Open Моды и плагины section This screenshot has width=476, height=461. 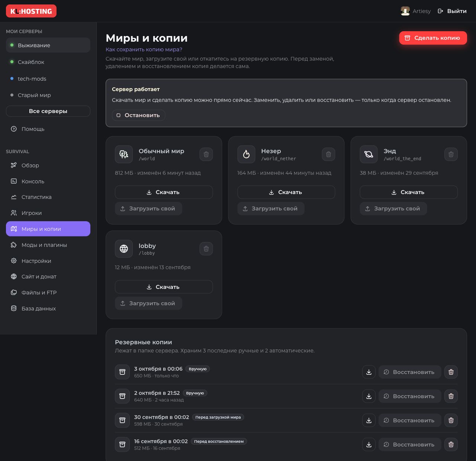[x=48, y=245]
